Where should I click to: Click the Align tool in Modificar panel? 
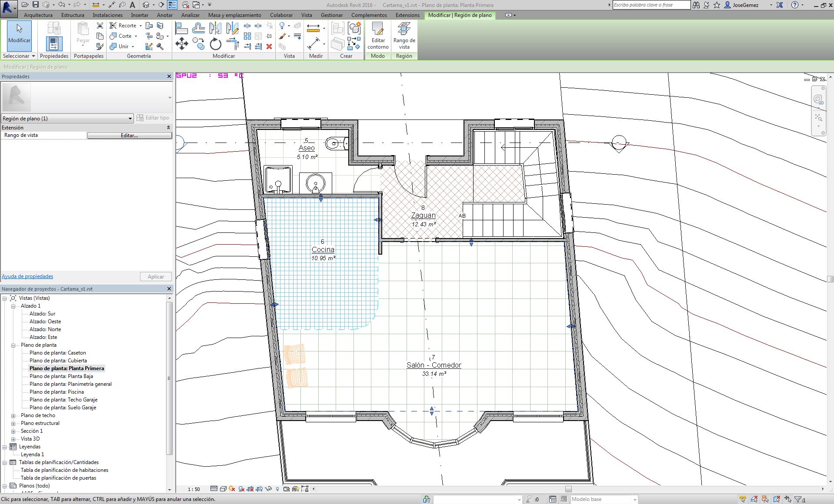tap(181, 29)
